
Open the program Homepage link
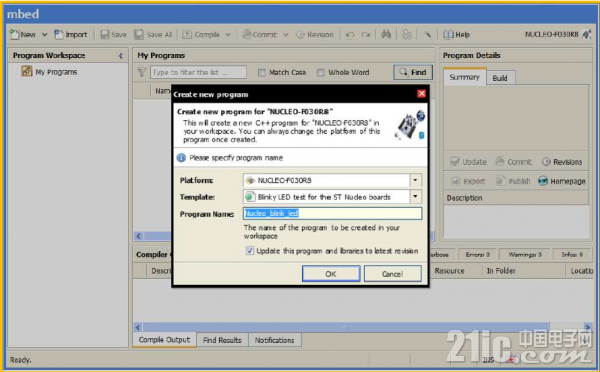point(562,181)
